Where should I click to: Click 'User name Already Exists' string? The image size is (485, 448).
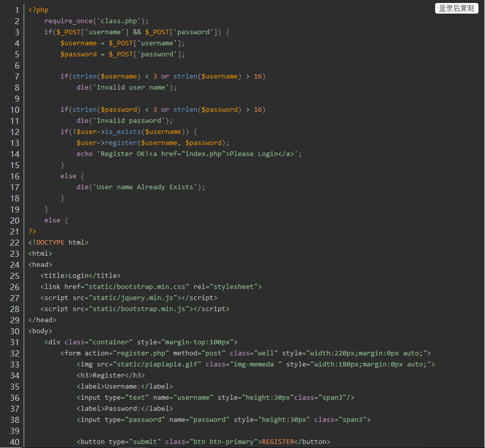(145, 187)
